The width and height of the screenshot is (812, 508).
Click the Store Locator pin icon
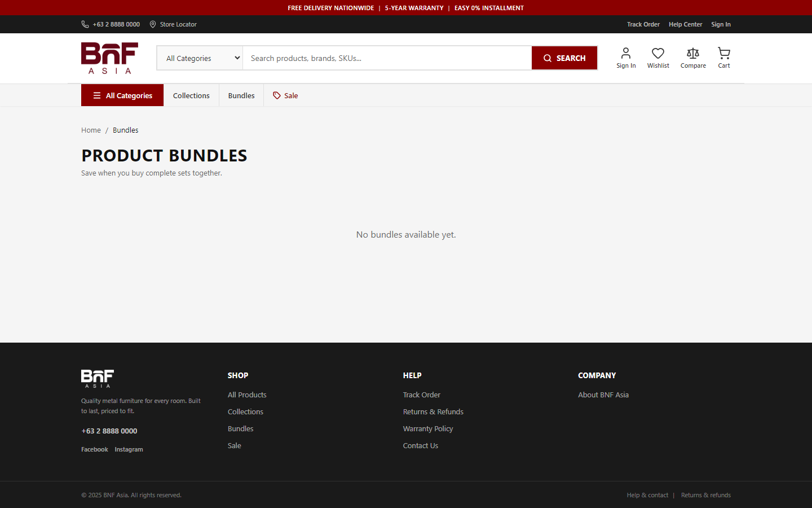[x=153, y=24]
